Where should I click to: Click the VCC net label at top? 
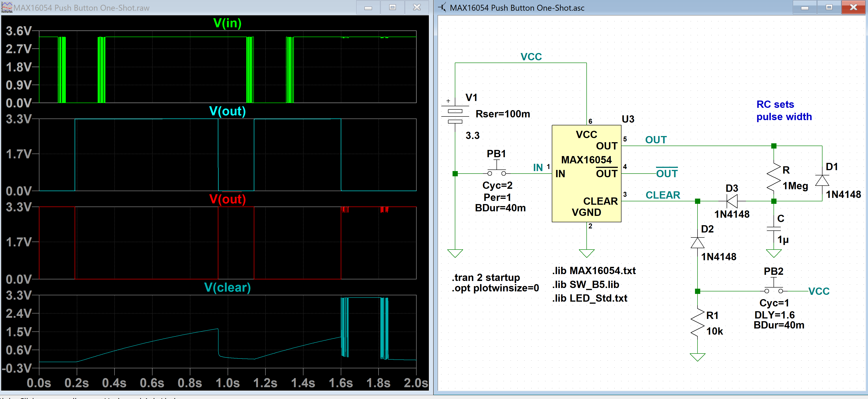[531, 57]
